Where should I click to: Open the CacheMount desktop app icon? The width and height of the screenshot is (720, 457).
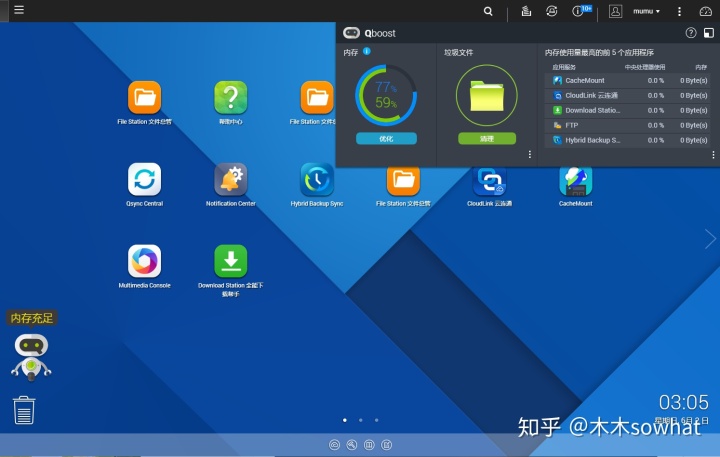(576, 181)
